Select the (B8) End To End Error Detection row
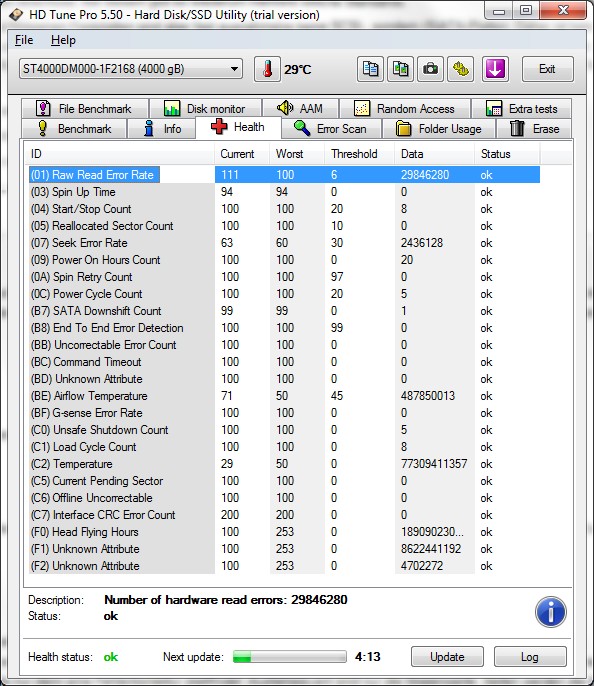Screen dimensions: 594x686 (x=284, y=328)
